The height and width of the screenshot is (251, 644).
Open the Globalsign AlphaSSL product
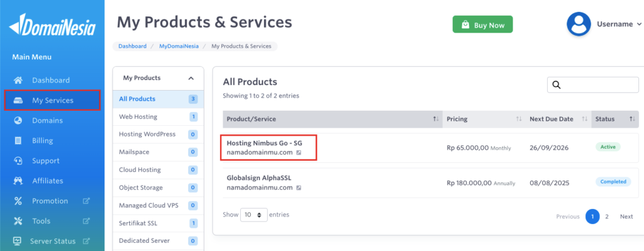pos(258,178)
